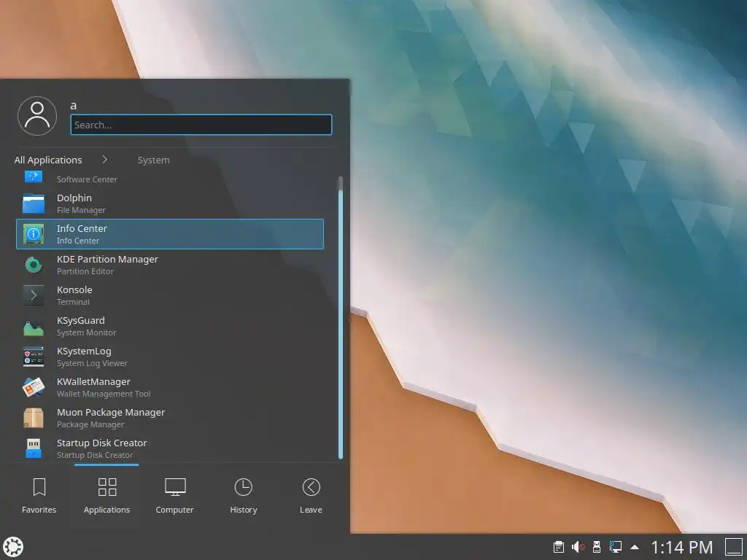Image resolution: width=747 pixels, height=560 pixels.
Task: Switch to the Computer tab
Action: (x=175, y=496)
